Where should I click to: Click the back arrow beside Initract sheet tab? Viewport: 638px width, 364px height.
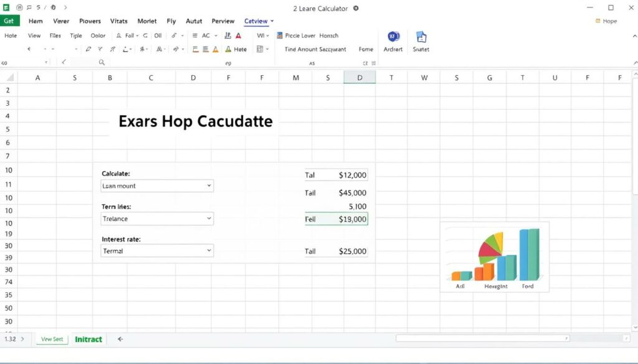pyautogui.click(x=120, y=339)
